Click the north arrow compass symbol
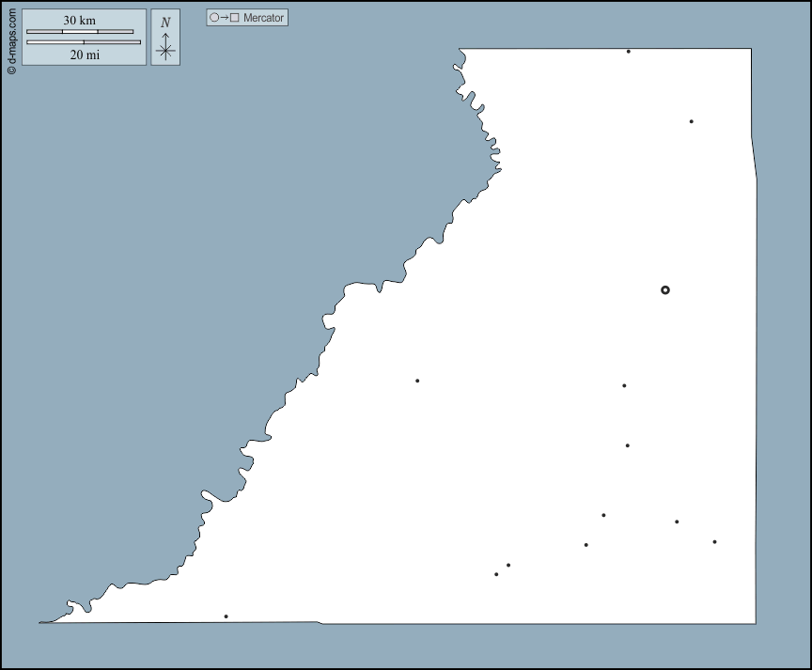 point(165,45)
